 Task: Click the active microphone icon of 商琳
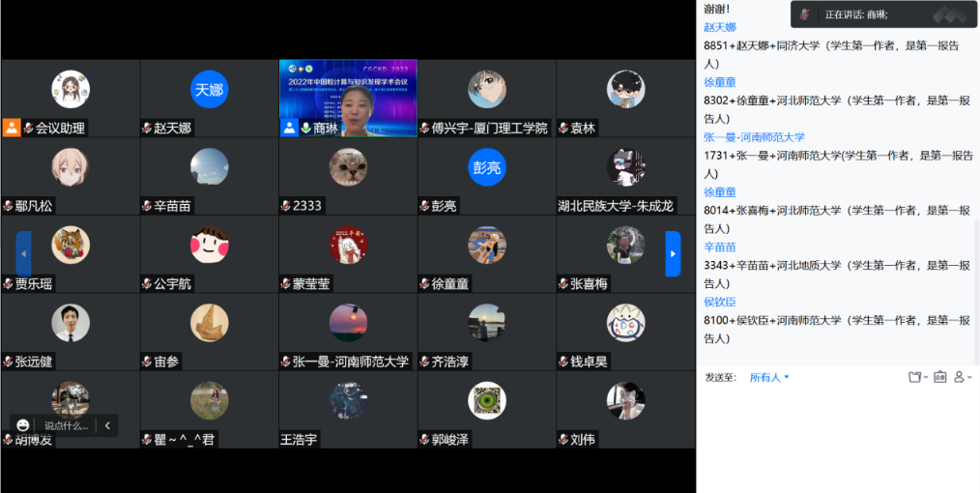pos(305,129)
